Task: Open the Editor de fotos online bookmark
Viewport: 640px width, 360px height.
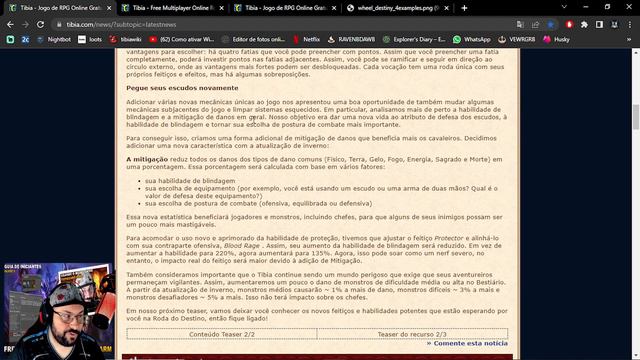Action: 253,39
